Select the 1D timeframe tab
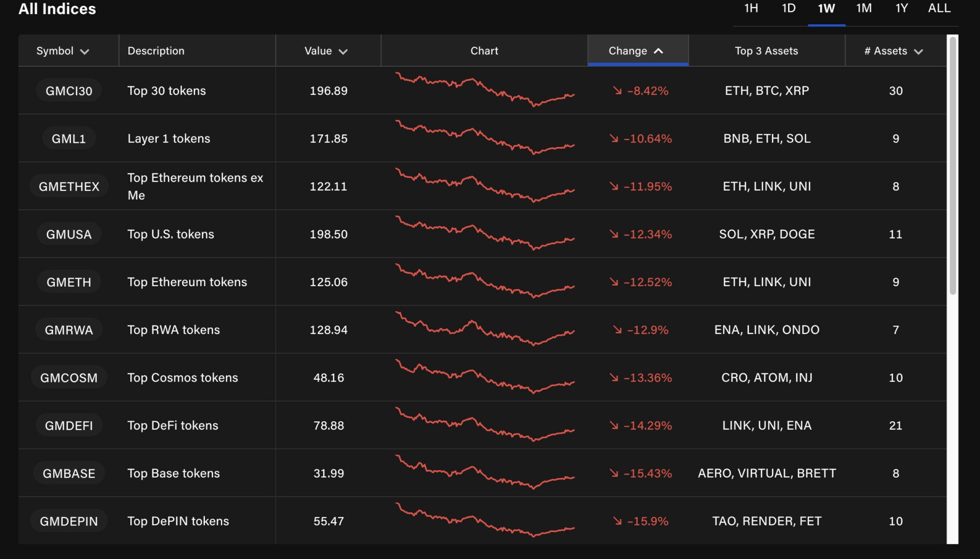The width and height of the screenshot is (980, 559). click(x=788, y=8)
